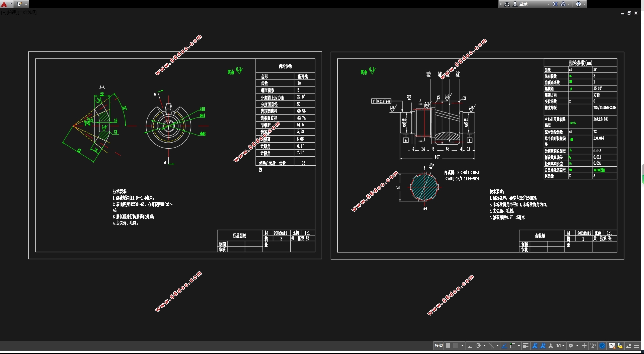The width and height of the screenshot is (644, 354).
Task: Click the 行星齿轮 title block text
Action: tap(239, 236)
